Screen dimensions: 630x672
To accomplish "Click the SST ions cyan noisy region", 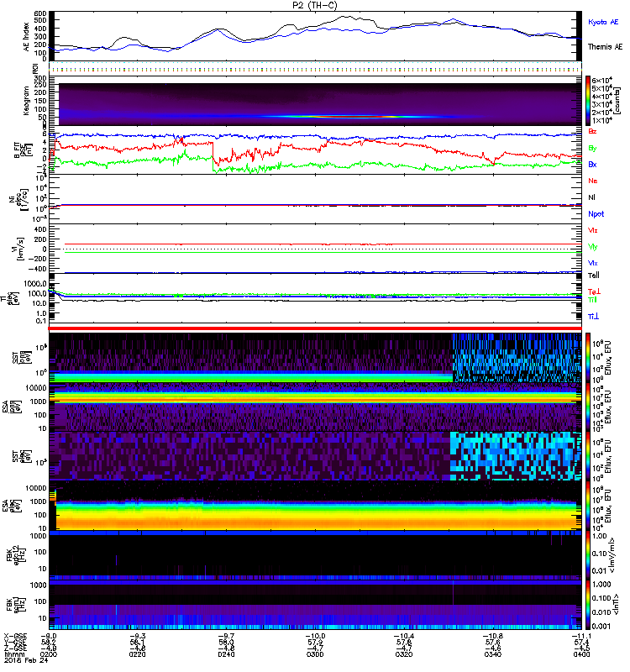I will pos(517,358).
